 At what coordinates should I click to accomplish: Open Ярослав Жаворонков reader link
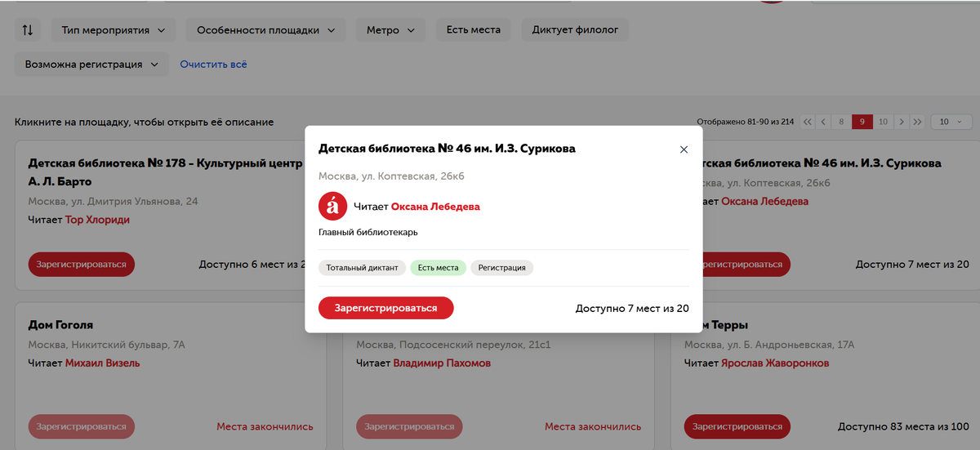pos(775,363)
